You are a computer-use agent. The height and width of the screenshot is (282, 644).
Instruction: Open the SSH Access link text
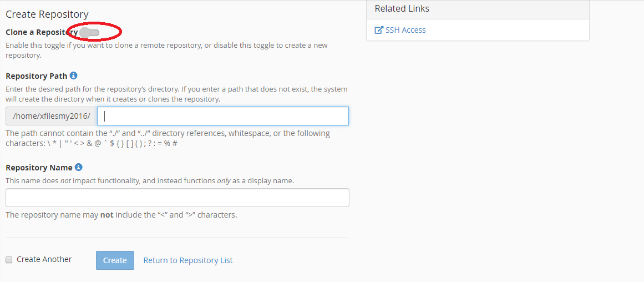click(x=405, y=30)
